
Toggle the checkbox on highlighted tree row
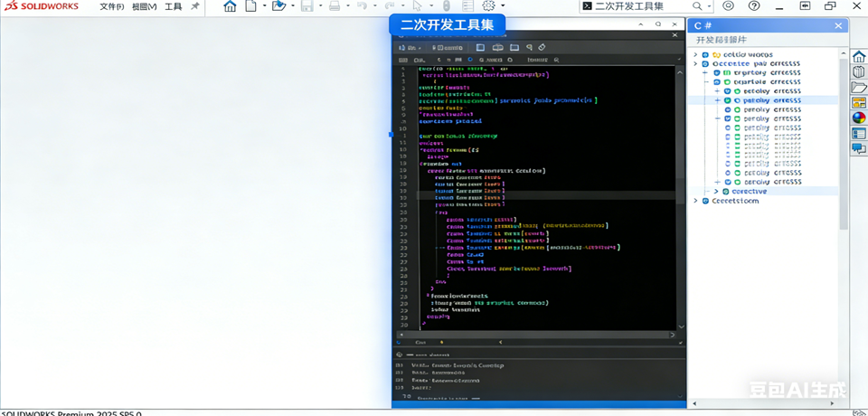point(727,100)
